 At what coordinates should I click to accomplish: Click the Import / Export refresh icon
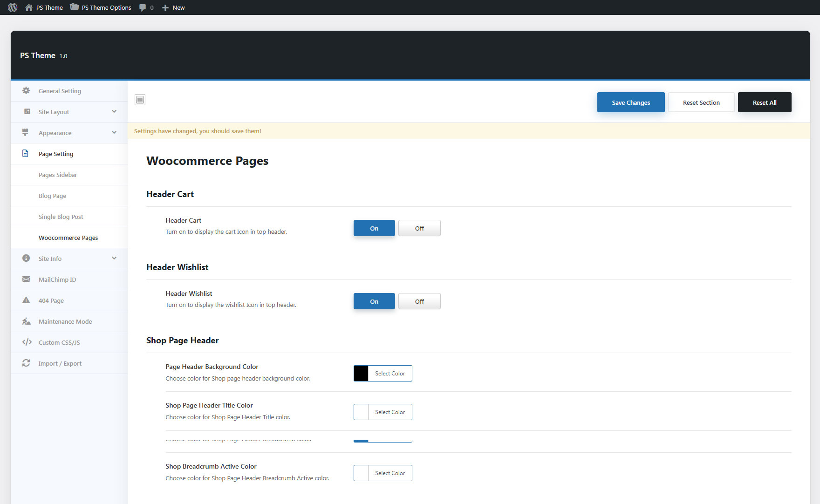pyautogui.click(x=26, y=363)
